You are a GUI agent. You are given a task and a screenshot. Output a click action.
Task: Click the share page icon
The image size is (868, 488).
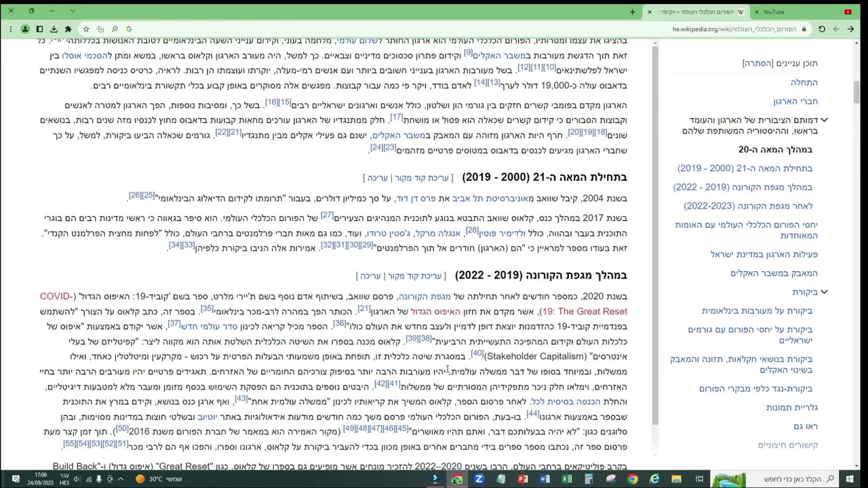[x=100, y=29]
